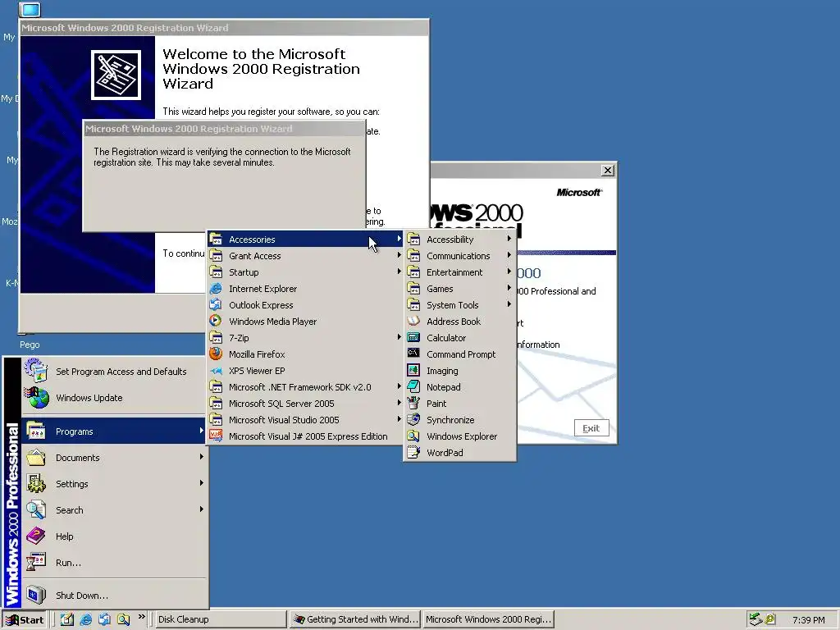Expand the 7-Zip program group
This screenshot has width=840, height=630.
[x=305, y=337]
